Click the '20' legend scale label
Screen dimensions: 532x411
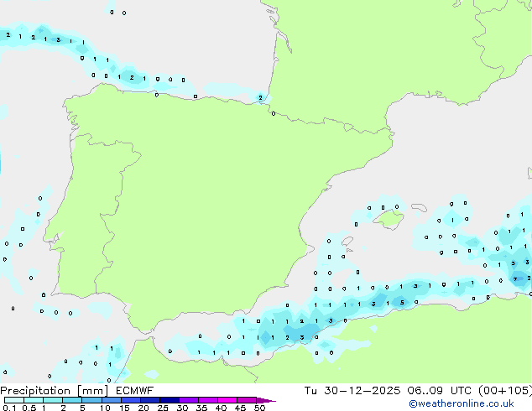143,408
